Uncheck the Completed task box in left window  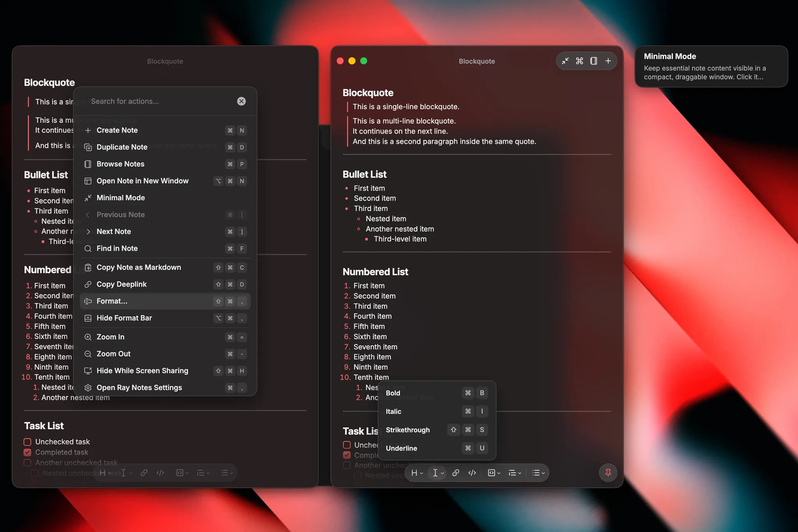point(27,452)
